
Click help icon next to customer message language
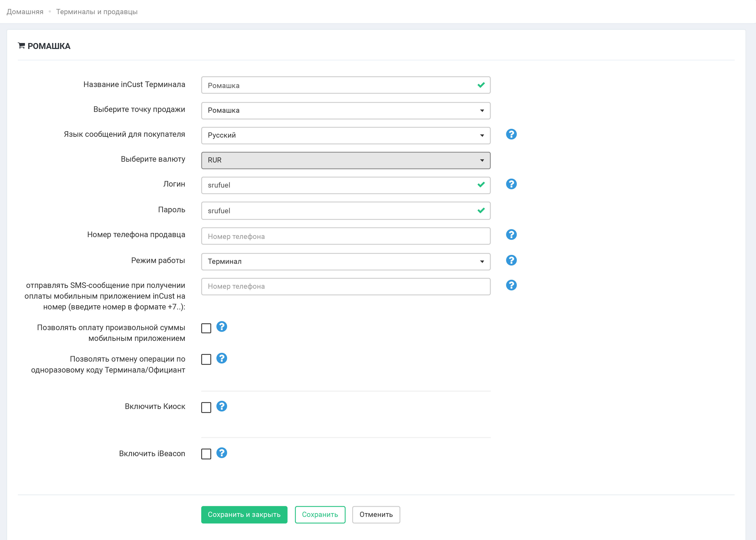tap(511, 134)
